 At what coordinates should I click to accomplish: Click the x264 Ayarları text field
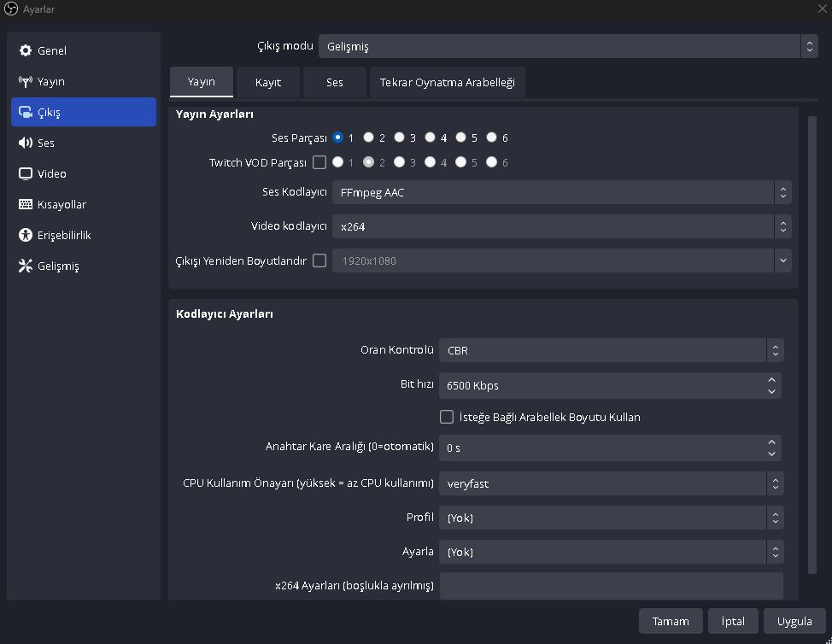tap(611, 586)
